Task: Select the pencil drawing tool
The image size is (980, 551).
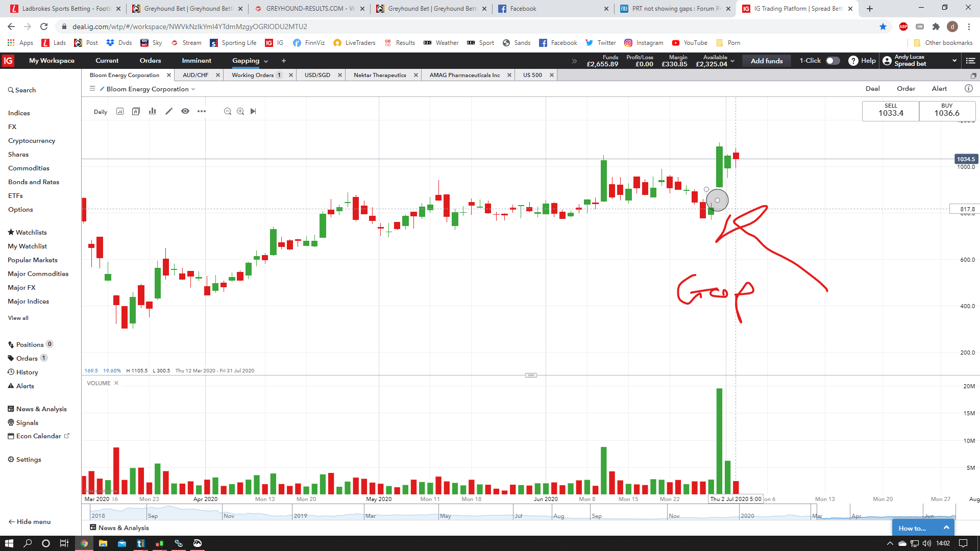Action: [x=169, y=111]
